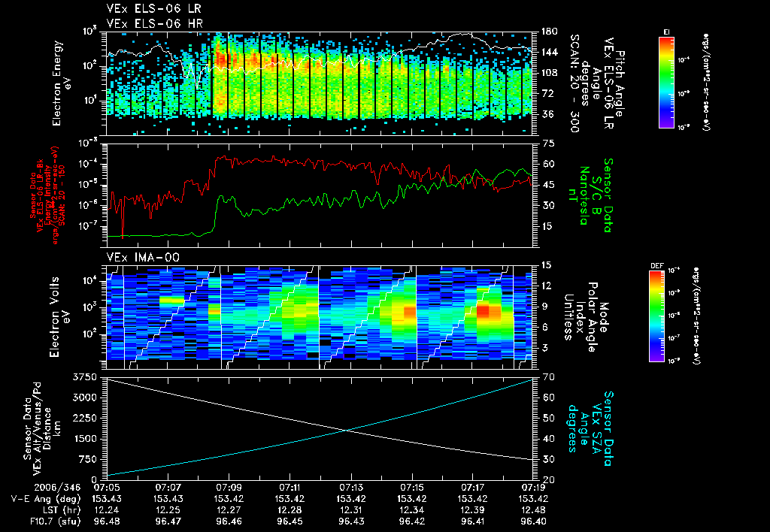Click the 70 degree SZA tick label

pyautogui.click(x=549, y=377)
